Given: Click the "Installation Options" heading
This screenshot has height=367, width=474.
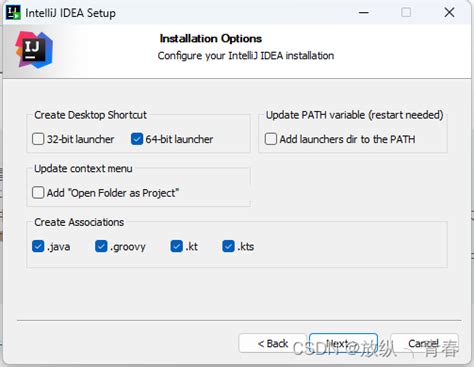Looking at the screenshot, I should (211, 38).
